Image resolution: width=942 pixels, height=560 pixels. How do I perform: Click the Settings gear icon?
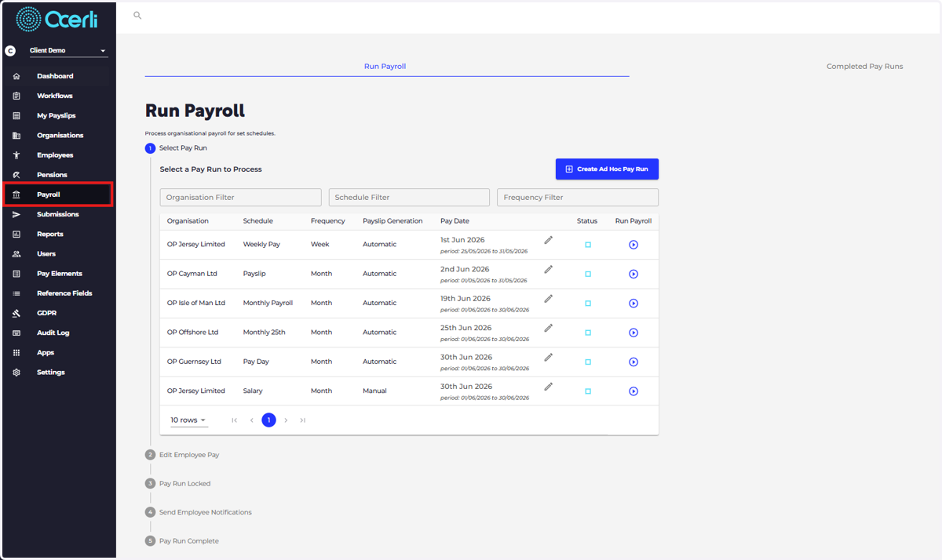16,373
